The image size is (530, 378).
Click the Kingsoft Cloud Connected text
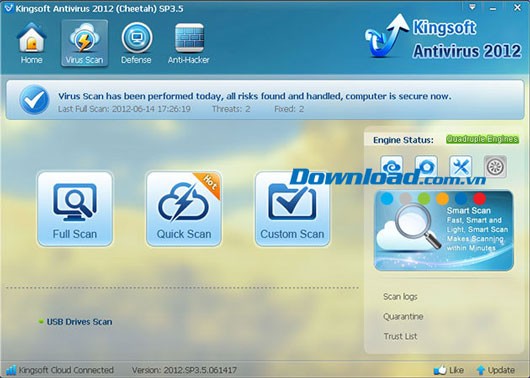click(x=66, y=370)
